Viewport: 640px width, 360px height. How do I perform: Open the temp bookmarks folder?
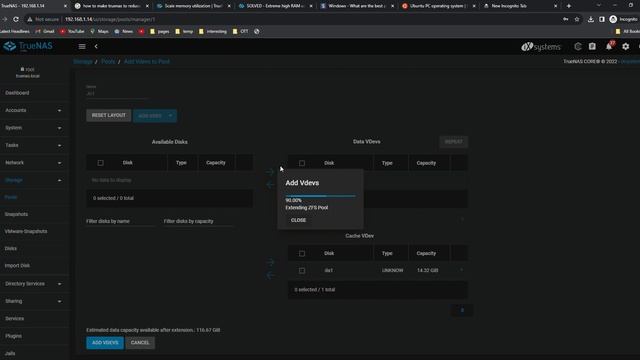(184, 31)
